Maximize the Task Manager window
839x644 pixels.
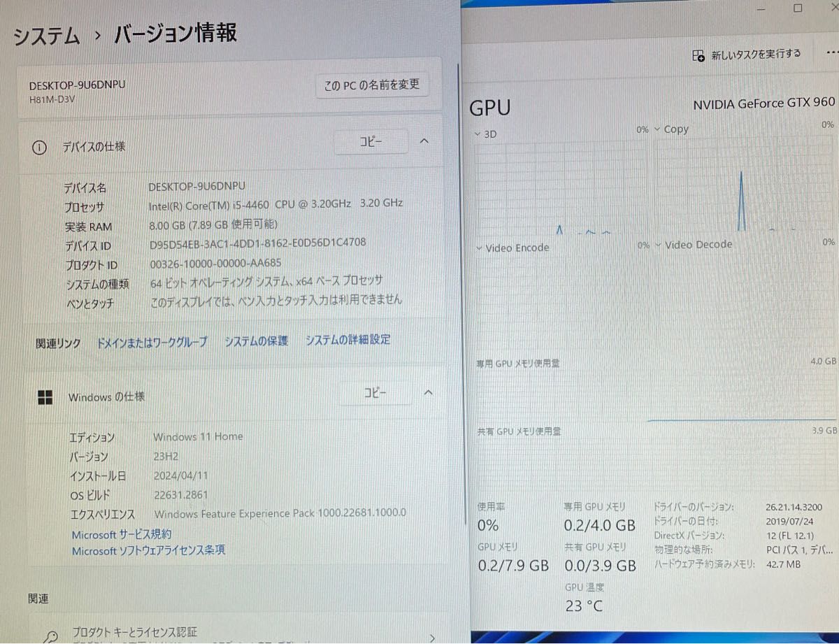pos(798,8)
